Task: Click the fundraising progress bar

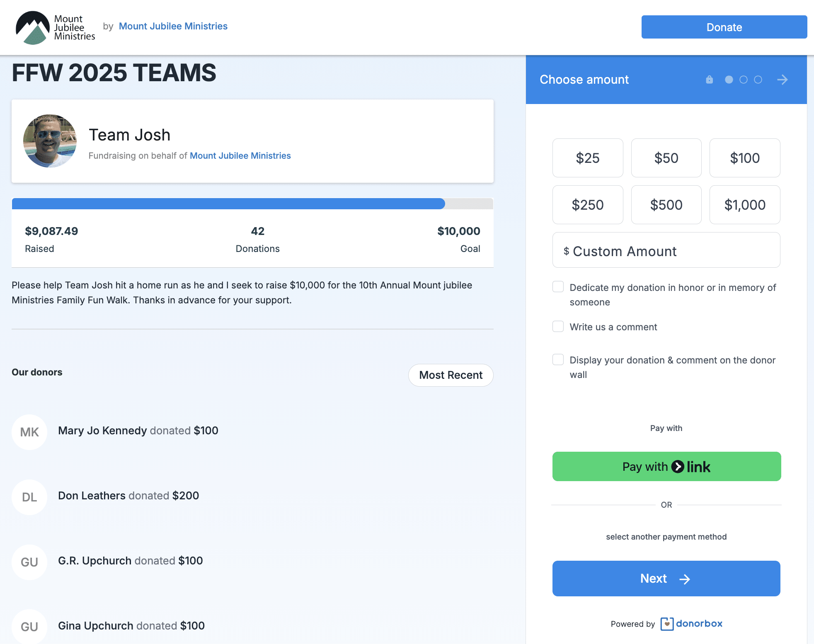Action: tap(252, 203)
